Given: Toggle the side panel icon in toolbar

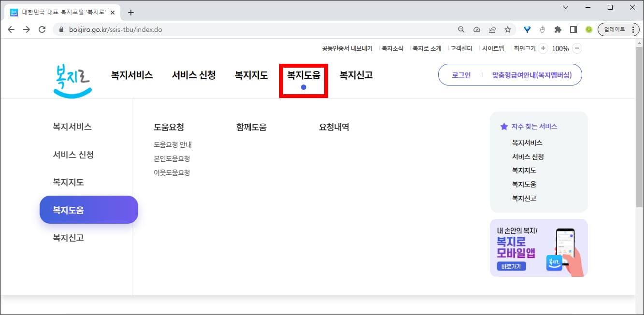Looking at the screenshot, I should click(x=573, y=29).
